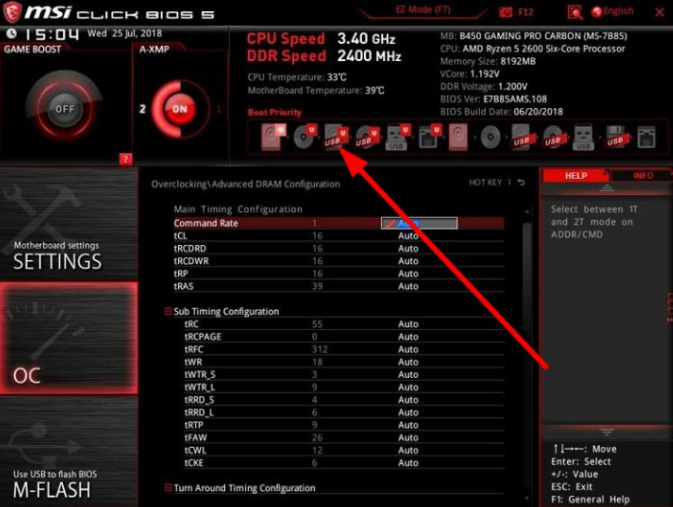Expand the Turn Around Timing Configuration section
The height and width of the screenshot is (507, 673).
coord(169,488)
